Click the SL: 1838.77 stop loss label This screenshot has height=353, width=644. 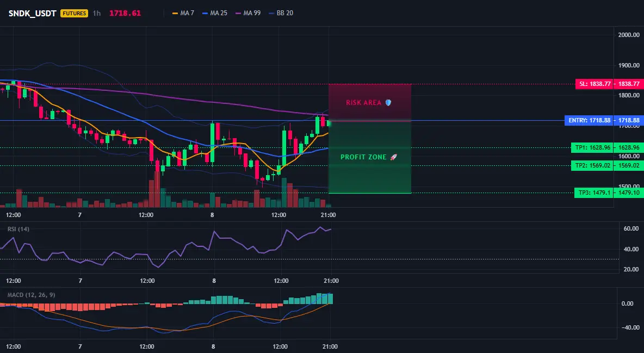[x=595, y=84]
